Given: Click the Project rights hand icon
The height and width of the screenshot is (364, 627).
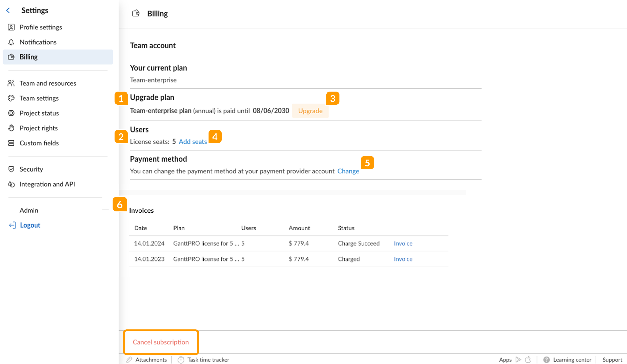Looking at the screenshot, I should (11, 128).
